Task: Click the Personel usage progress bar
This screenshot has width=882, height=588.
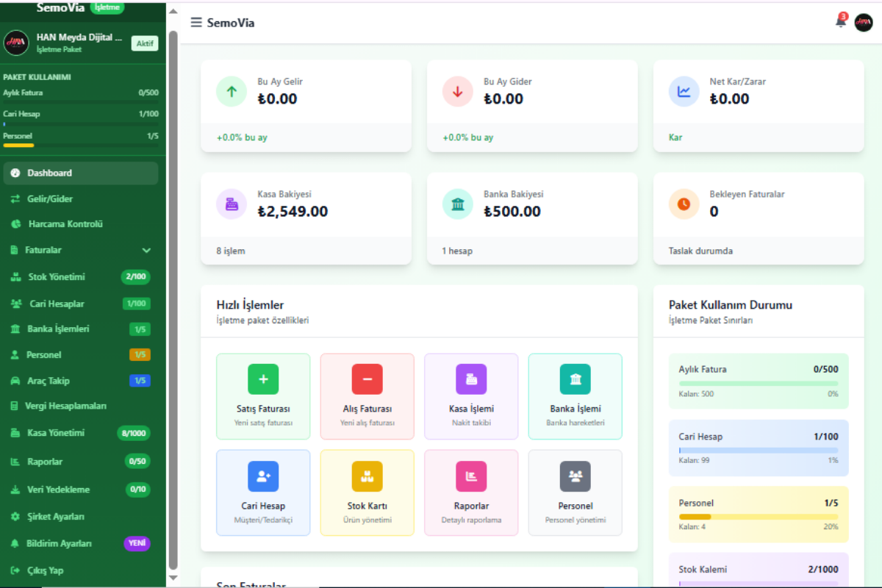Action: [758, 517]
